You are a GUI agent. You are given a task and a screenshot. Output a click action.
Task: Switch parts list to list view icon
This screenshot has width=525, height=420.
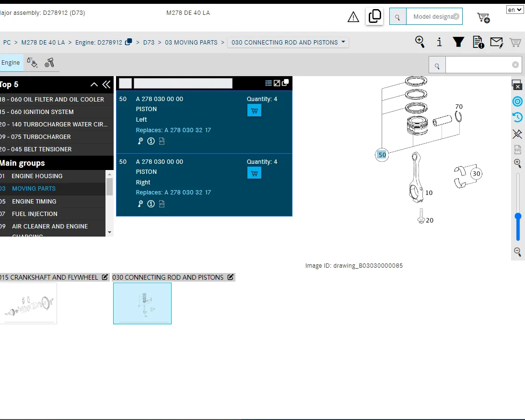pyautogui.click(x=268, y=83)
